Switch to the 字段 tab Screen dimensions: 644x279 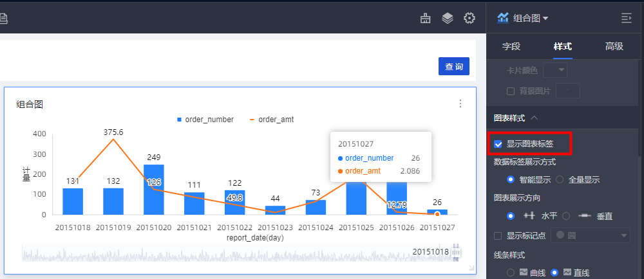click(x=511, y=46)
